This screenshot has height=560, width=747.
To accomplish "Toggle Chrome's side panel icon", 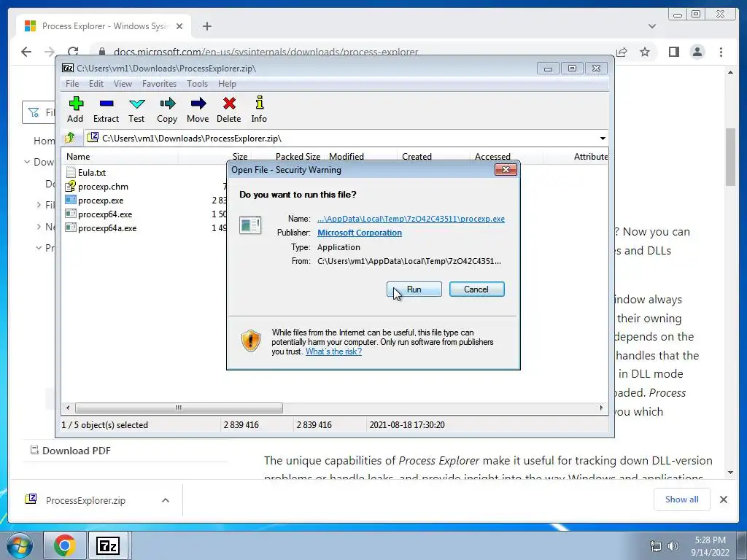I will coord(673,52).
